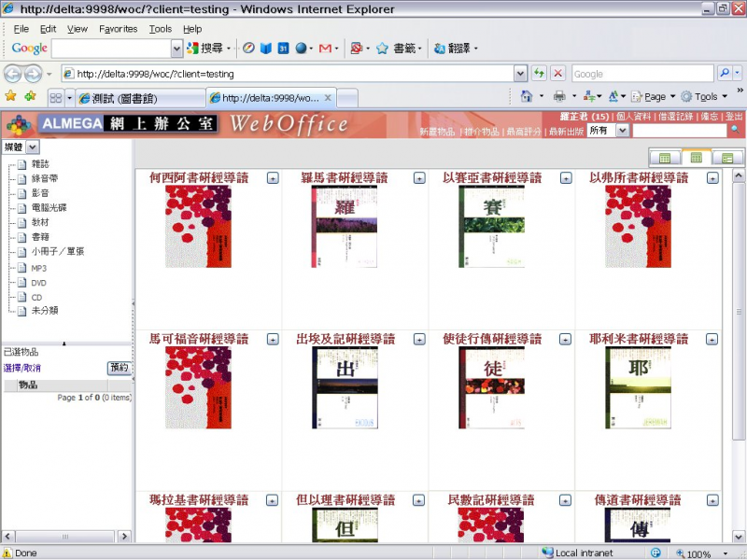Open the 所有 filter dropdown
747x560 pixels.
point(622,130)
